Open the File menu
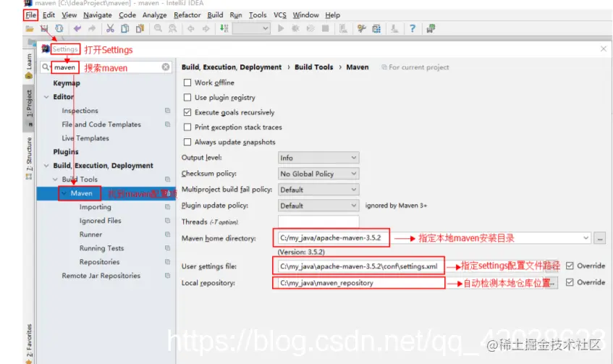Viewport: 613px width, 364px height. click(x=30, y=15)
